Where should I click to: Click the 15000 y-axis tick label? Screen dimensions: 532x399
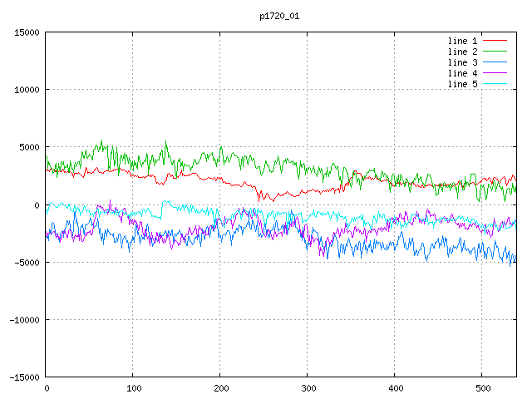[27, 32]
